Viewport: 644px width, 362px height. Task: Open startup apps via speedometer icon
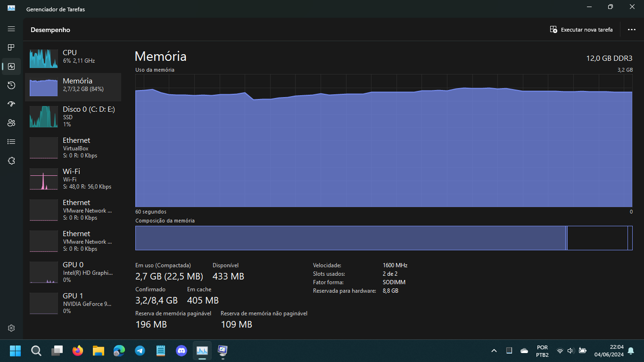pos(11,104)
